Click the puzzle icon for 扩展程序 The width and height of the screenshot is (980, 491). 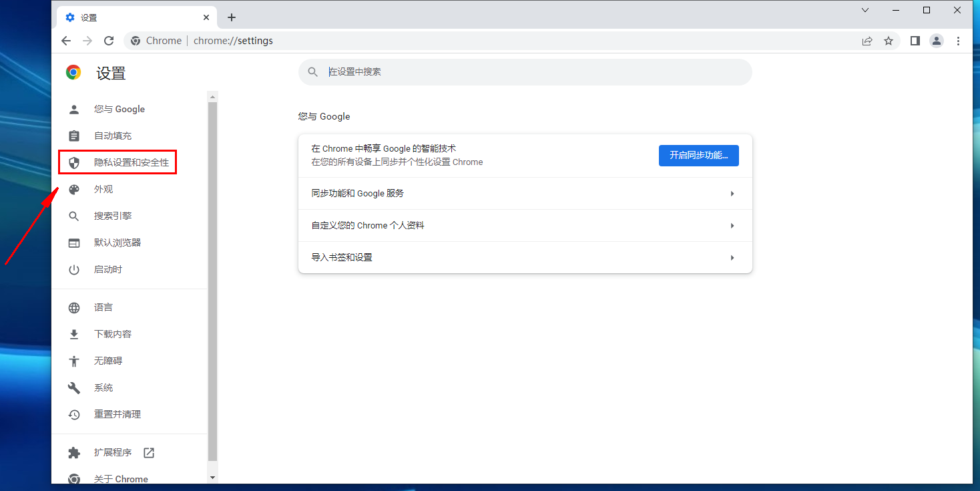[x=74, y=452]
